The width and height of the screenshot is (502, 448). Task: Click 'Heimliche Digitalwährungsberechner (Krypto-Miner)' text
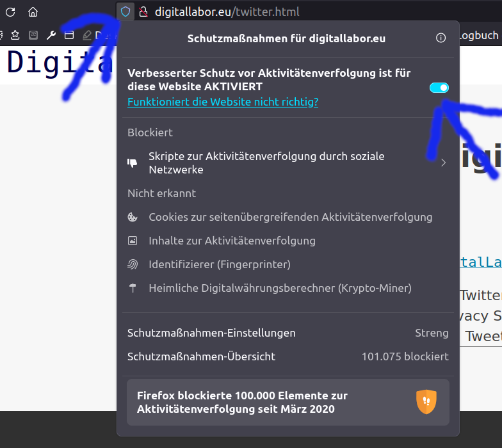tap(280, 288)
